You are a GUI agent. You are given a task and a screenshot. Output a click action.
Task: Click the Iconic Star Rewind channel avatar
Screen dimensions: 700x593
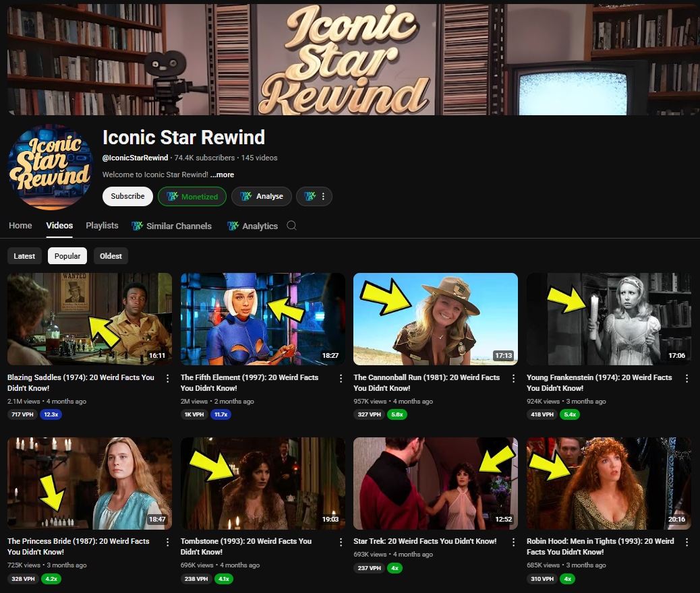tap(50, 167)
